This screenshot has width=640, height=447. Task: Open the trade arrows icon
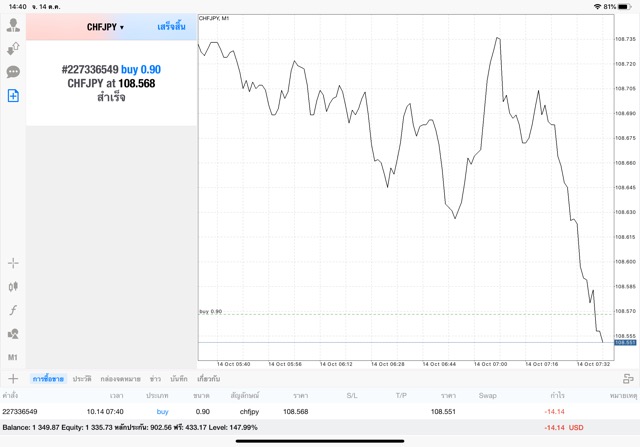[x=13, y=49]
